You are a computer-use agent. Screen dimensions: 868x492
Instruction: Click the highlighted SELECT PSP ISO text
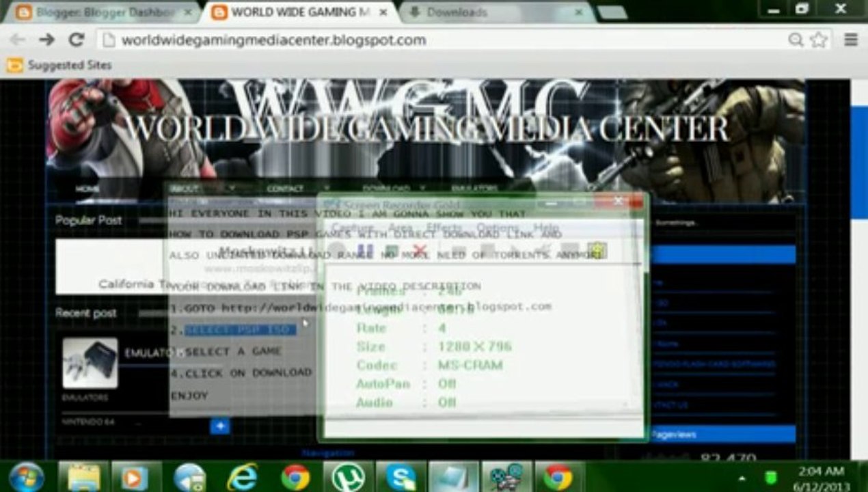click(x=240, y=330)
